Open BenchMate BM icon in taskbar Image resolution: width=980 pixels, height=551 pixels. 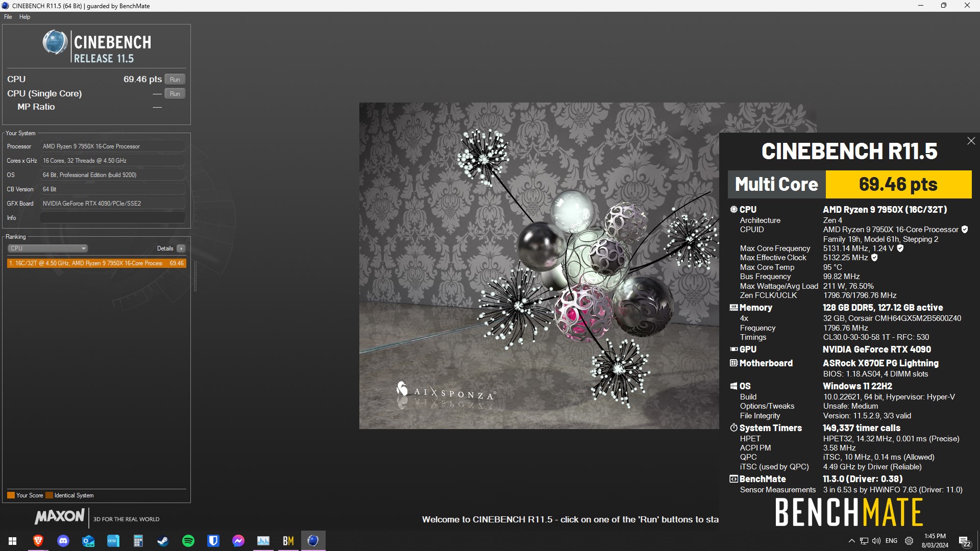click(x=288, y=541)
